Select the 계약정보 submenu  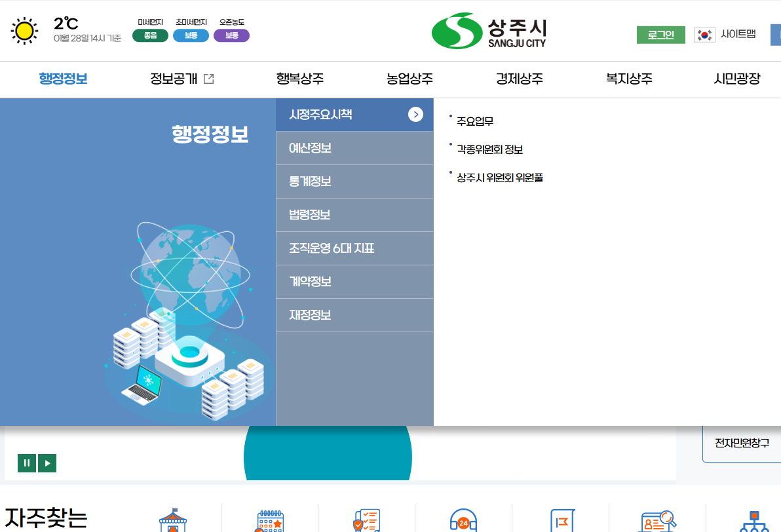[x=354, y=282]
